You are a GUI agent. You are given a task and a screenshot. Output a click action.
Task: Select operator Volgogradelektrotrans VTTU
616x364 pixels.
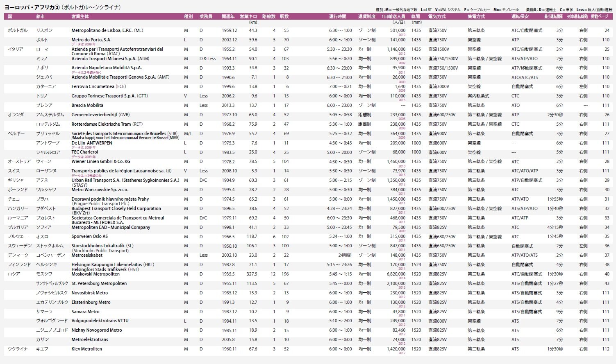click(x=100, y=321)
